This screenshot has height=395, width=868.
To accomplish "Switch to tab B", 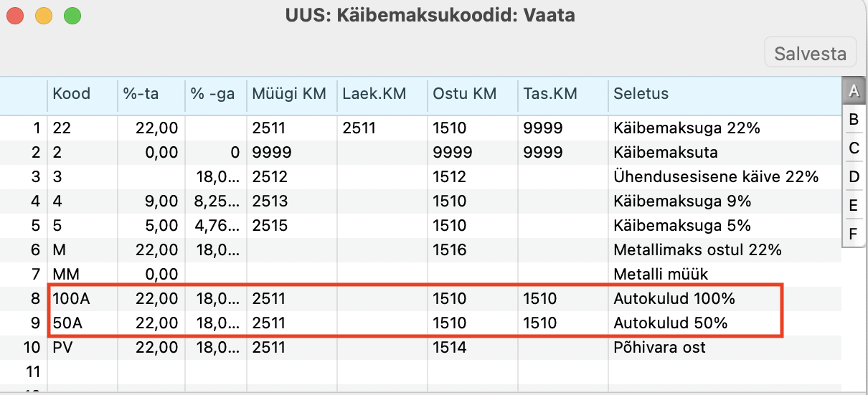I will pos(854,120).
